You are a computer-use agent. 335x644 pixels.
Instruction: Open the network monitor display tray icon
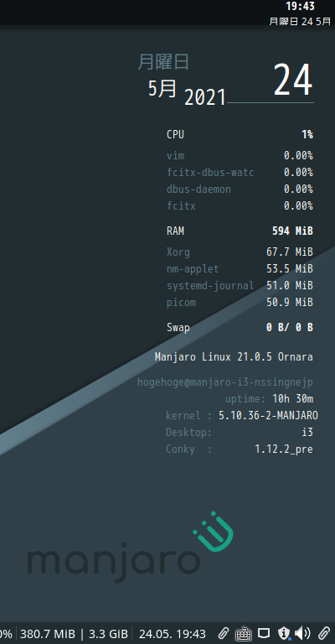coord(264,634)
